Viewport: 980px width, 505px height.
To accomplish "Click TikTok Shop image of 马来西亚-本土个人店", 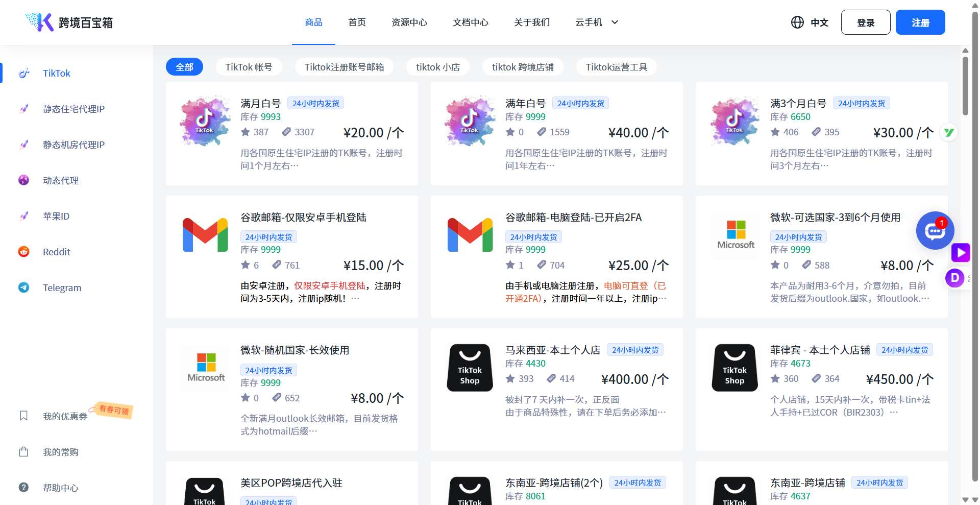I will 470,368.
